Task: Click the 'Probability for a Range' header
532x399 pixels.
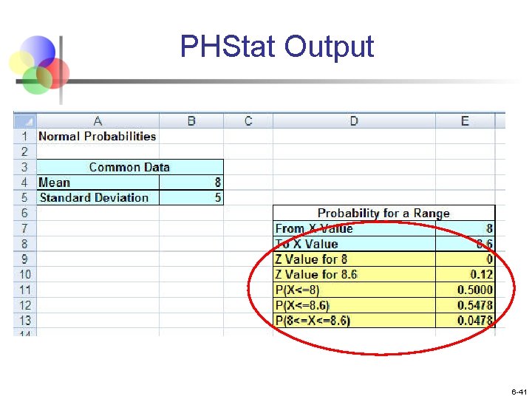Action: click(x=384, y=214)
